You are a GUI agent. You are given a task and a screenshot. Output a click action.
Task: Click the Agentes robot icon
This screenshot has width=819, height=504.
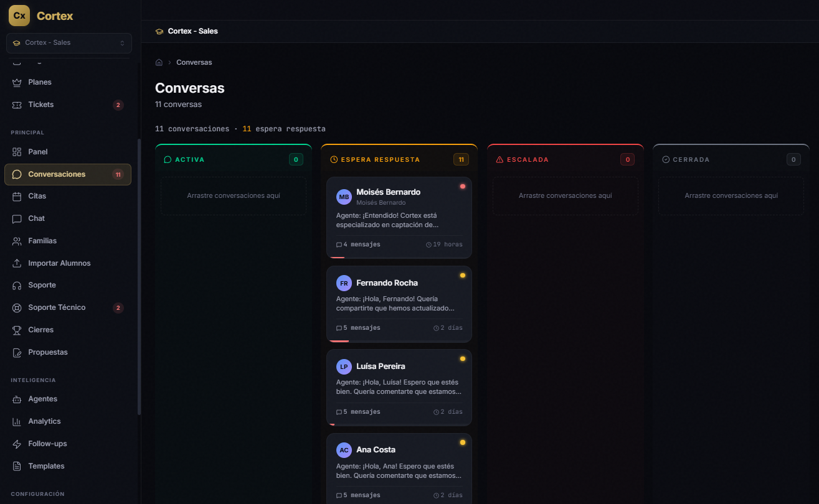click(17, 399)
